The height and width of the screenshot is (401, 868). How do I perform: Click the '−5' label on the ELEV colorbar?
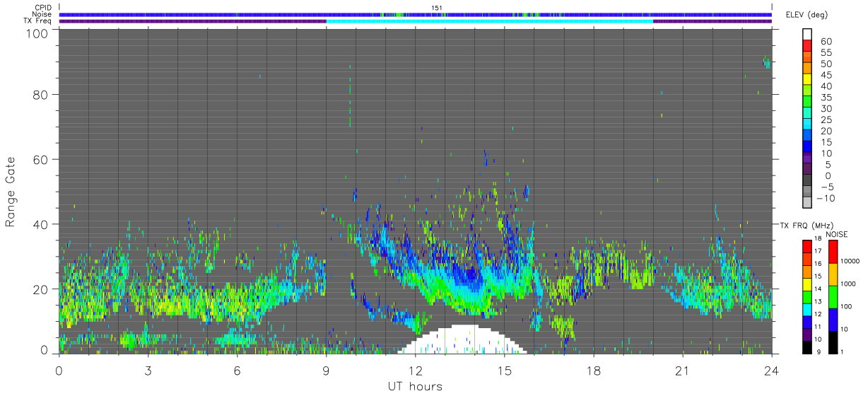click(x=826, y=187)
